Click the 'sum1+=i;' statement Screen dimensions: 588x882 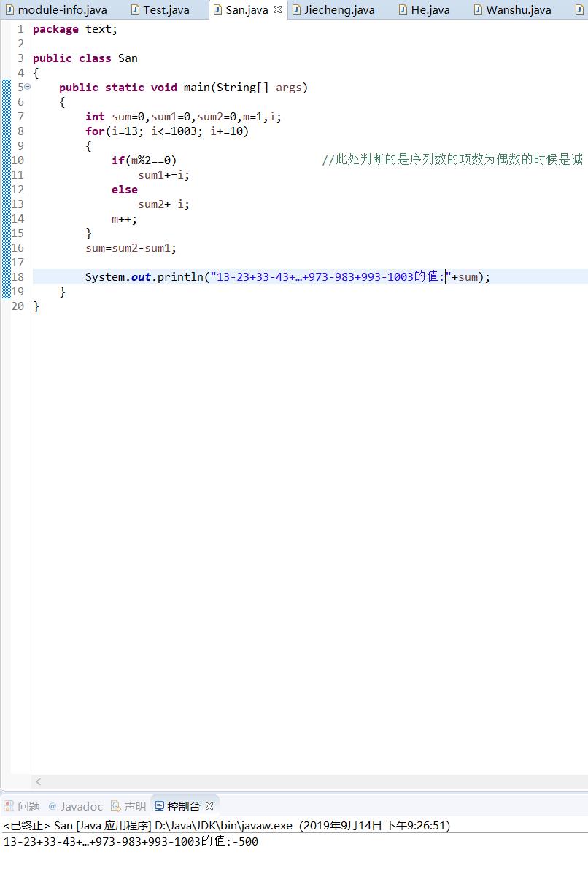coord(164,175)
